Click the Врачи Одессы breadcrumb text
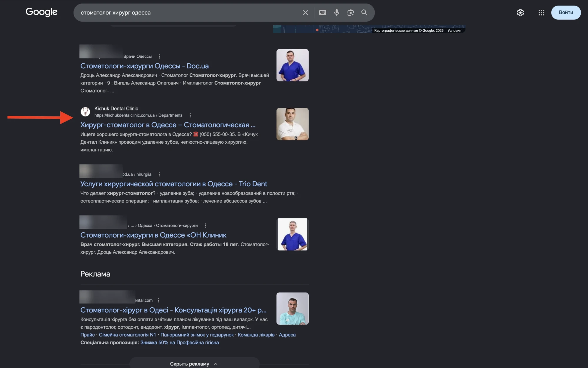Viewport: 588px width, 368px height. click(138, 56)
